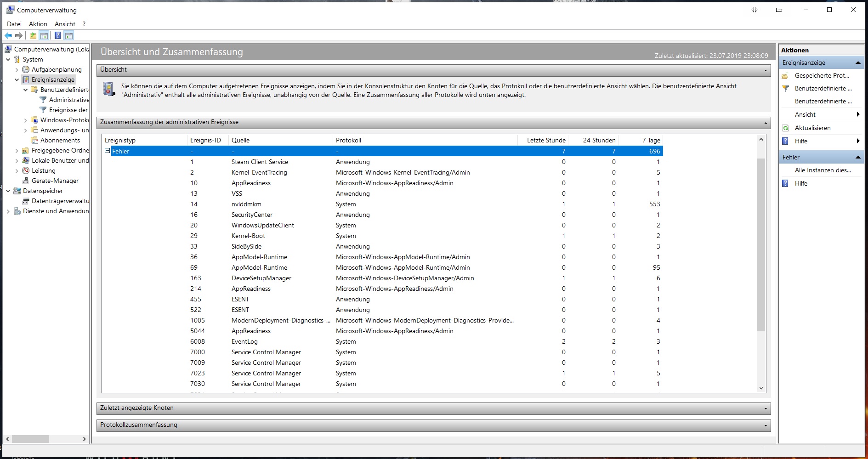Select the SecurityCenter event row
Screen dimensions: 868x459
(x=382, y=215)
